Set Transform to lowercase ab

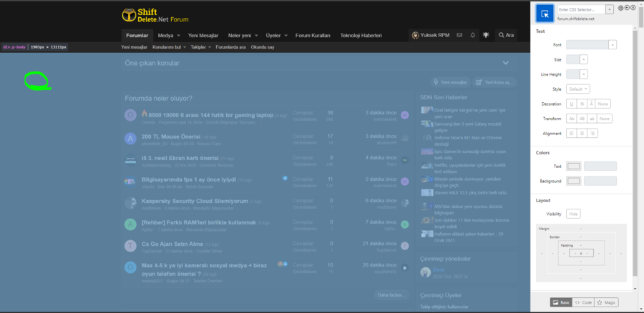[592, 119]
